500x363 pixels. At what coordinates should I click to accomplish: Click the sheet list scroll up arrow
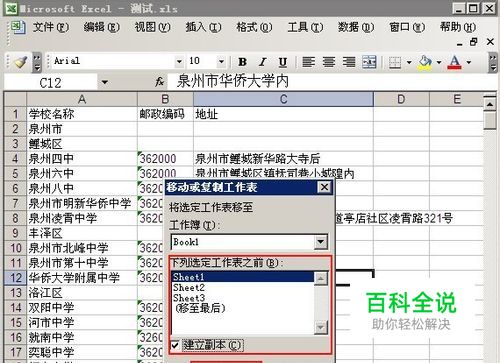(x=321, y=279)
